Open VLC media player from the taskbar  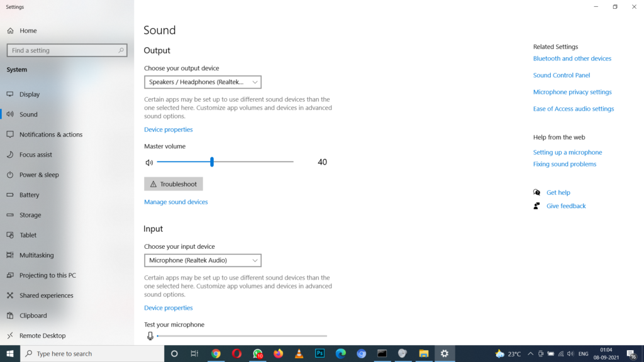tap(299, 353)
